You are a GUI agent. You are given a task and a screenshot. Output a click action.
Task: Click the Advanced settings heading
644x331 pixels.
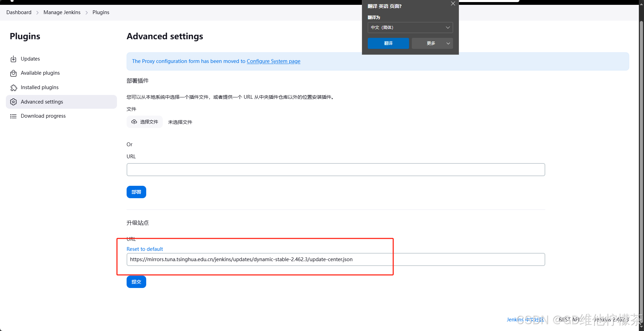(x=165, y=36)
